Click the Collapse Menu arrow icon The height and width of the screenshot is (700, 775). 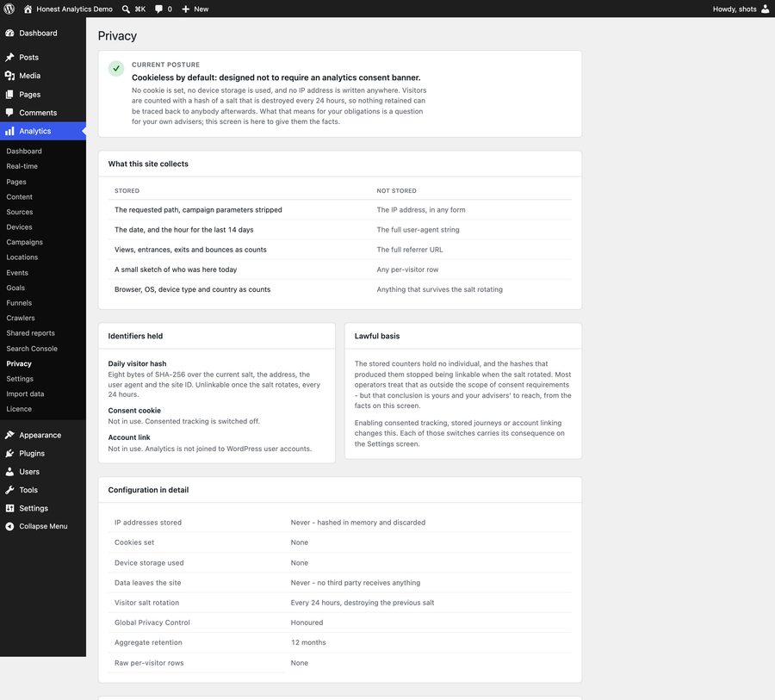click(9, 526)
